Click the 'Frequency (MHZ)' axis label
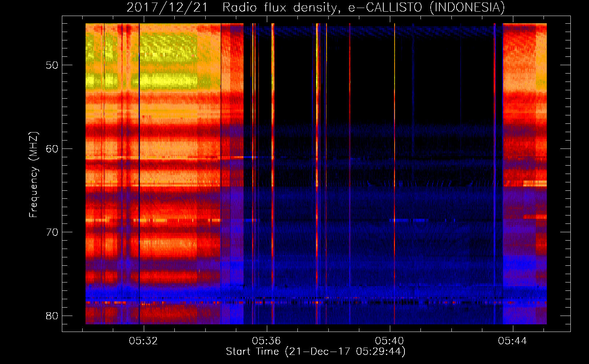The height and width of the screenshot is (364, 589). (33, 175)
